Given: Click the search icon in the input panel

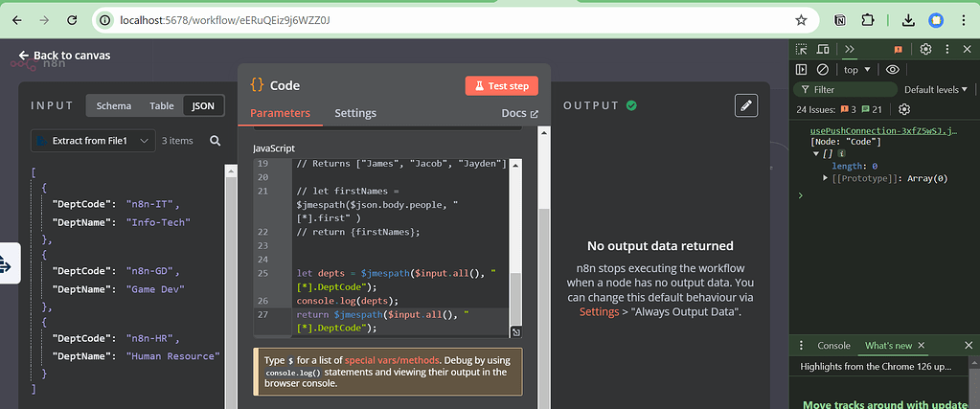Looking at the screenshot, I should tap(215, 141).
